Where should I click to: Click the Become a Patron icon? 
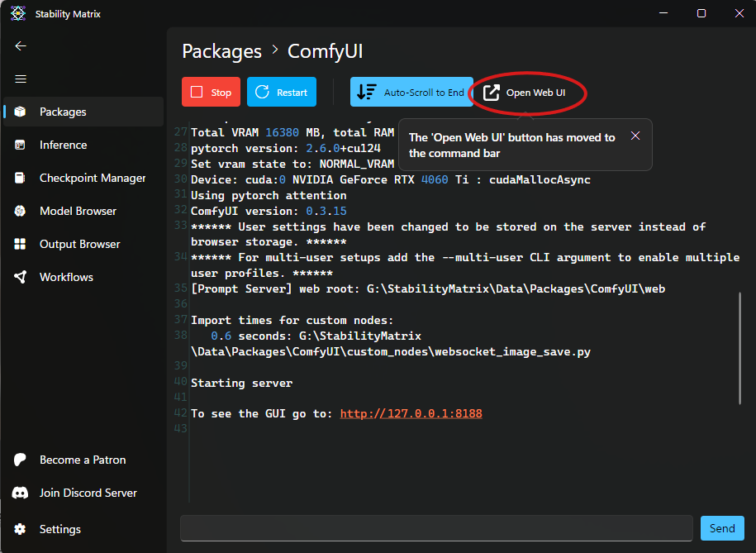click(20, 460)
